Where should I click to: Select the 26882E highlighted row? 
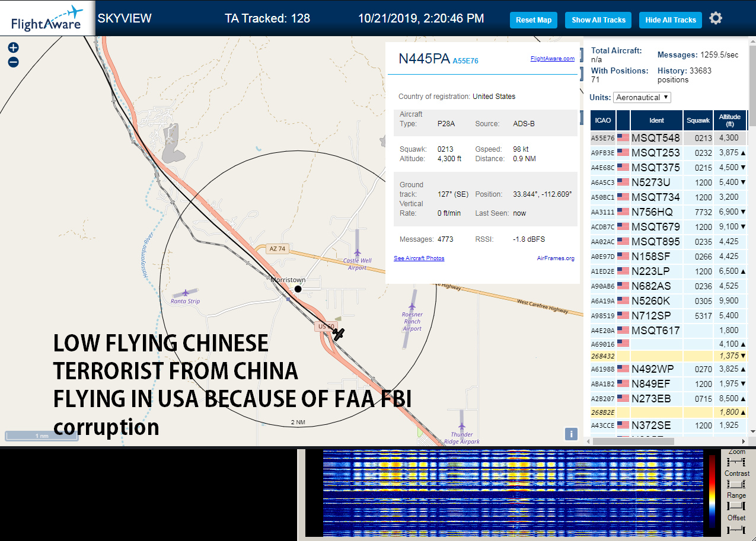[669, 412]
